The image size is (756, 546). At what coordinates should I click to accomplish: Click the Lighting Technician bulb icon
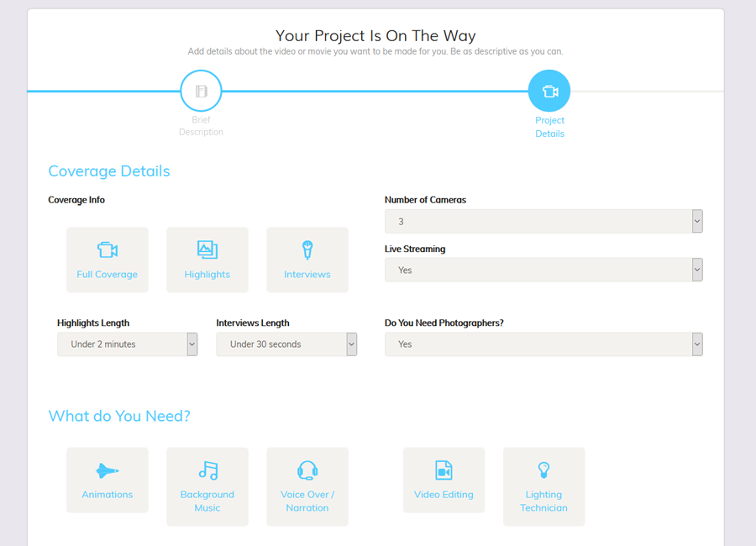(543, 470)
